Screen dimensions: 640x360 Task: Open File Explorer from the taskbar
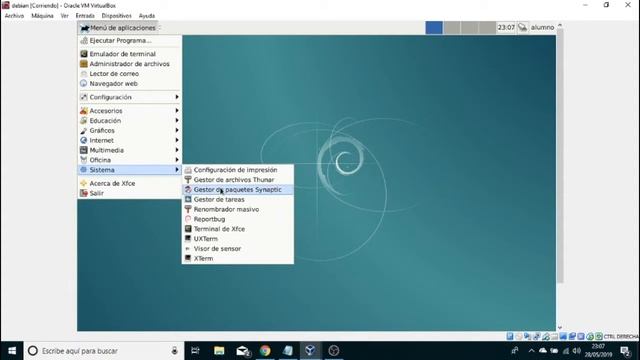pyautogui.click(x=219, y=351)
